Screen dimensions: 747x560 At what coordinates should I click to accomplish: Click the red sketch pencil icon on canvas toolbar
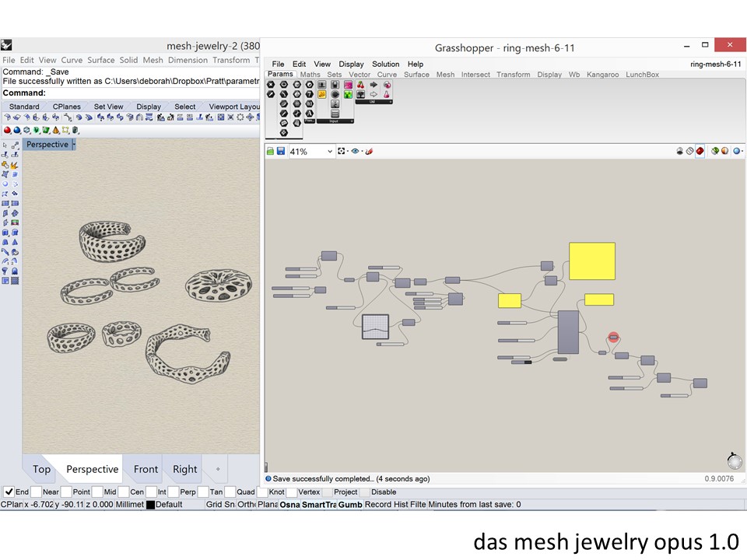[x=369, y=151]
